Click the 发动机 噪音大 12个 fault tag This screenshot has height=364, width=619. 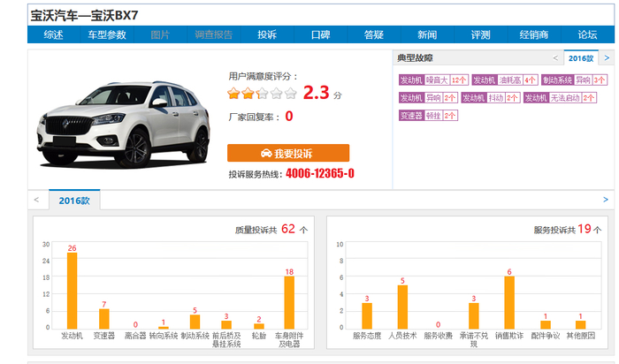[x=433, y=80]
